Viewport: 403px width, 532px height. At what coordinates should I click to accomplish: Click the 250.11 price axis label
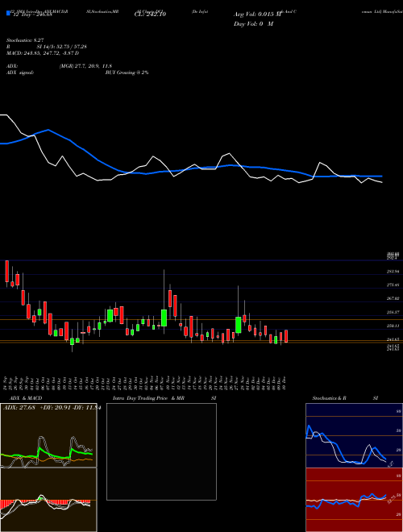[393, 326]
